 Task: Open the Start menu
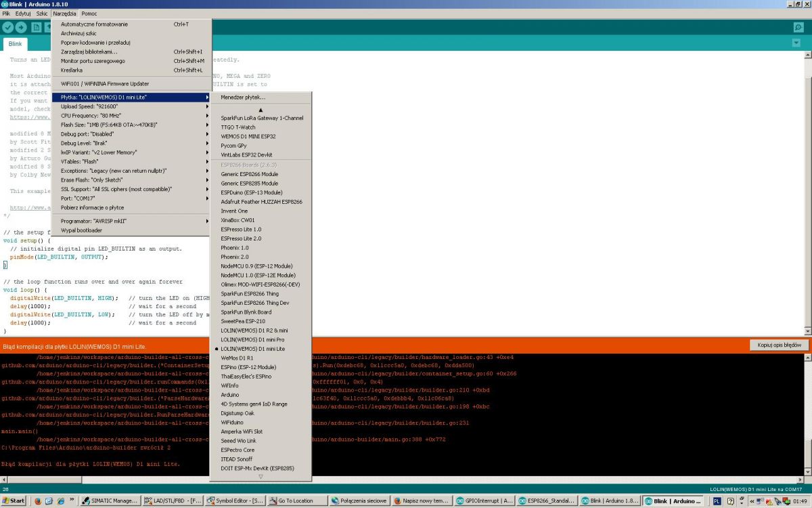pos(14,501)
